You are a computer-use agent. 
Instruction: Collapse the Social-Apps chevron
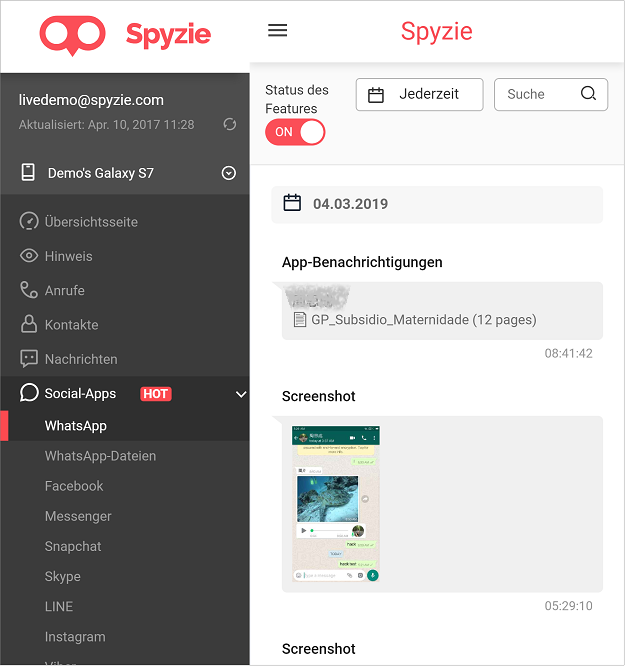(241, 394)
